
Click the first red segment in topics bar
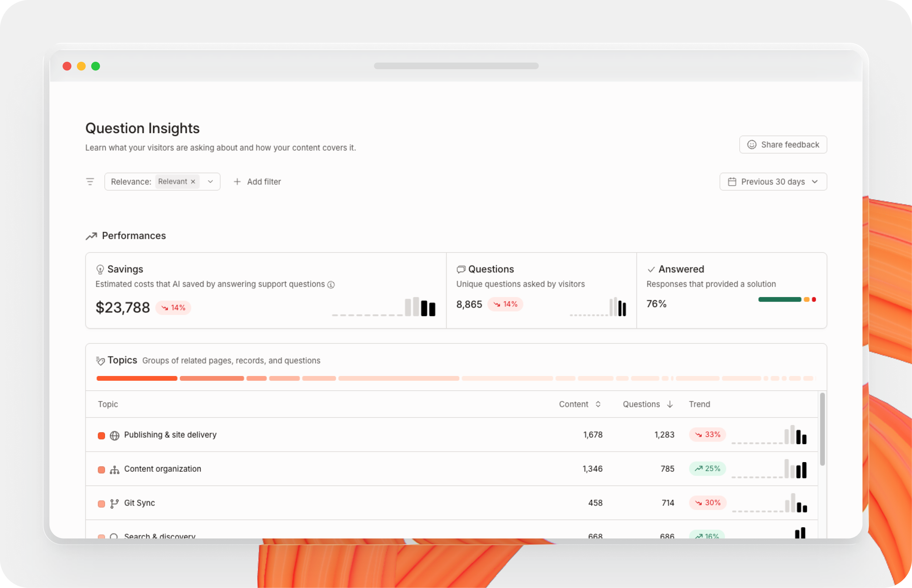[x=137, y=378]
